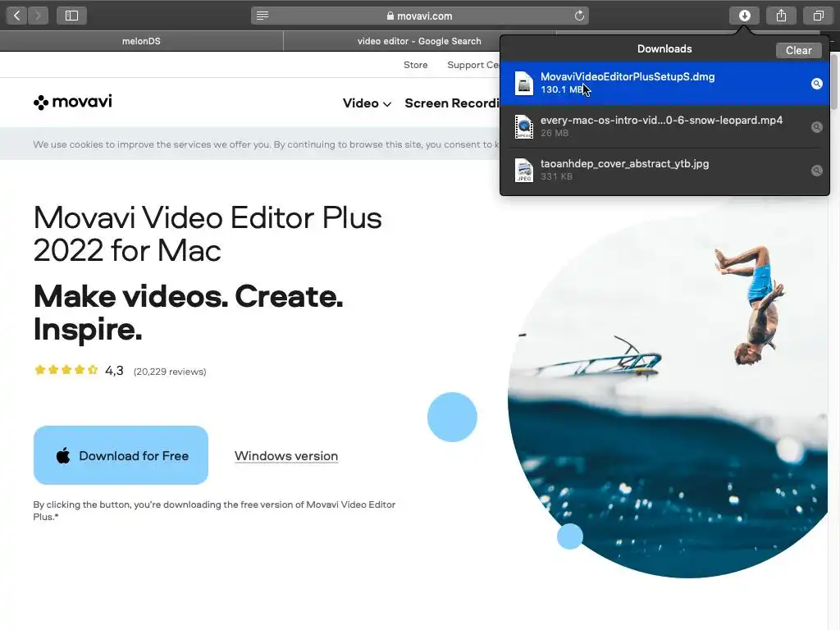Toggle the Safari sidebar button
This screenshot has width=840, height=630.
click(x=72, y=16)
